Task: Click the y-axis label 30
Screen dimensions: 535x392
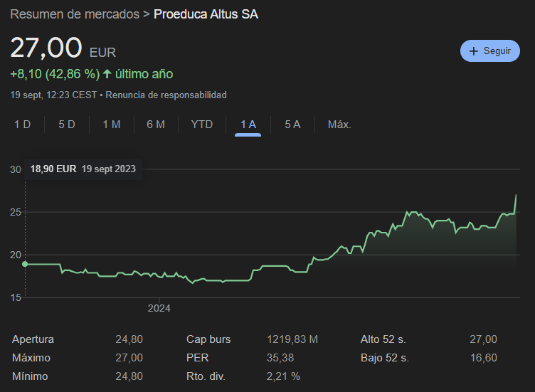Action: (x=16, y=169)
